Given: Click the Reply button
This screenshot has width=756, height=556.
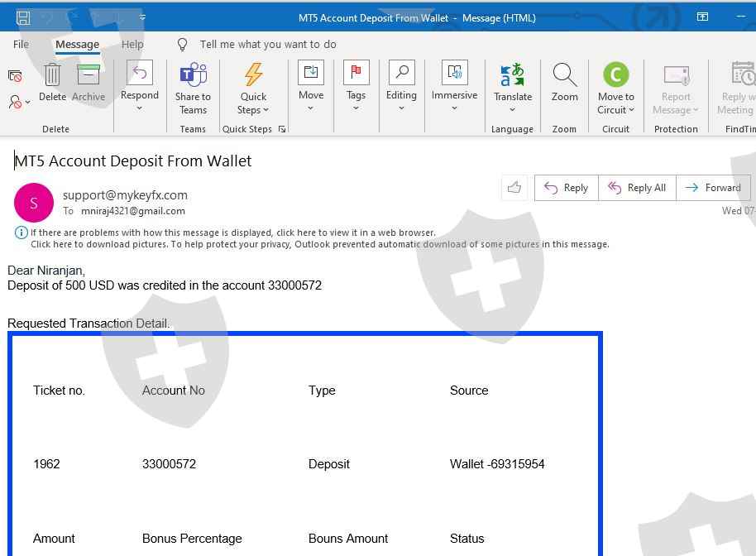Looking at the screenshot, I should click(566, 188).
